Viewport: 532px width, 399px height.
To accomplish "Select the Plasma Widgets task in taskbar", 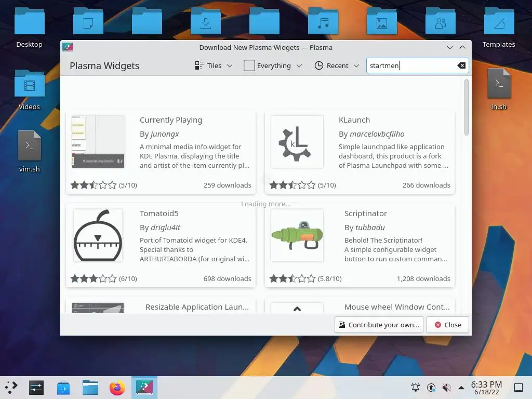I will tap(144, 387).
